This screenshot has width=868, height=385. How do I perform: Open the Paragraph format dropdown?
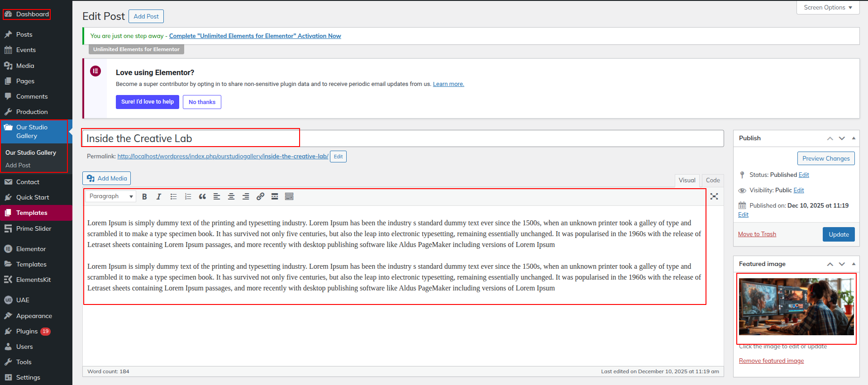click(111, 196)
